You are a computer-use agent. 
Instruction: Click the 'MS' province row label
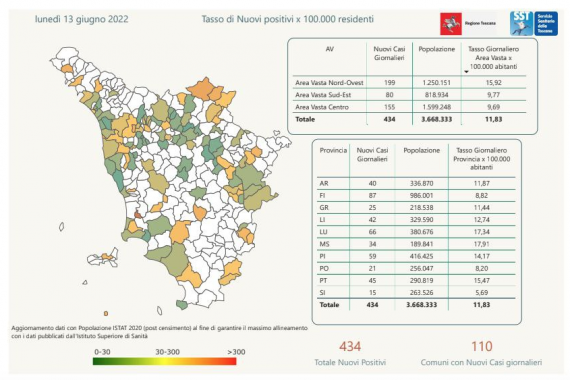click(324, 244)
